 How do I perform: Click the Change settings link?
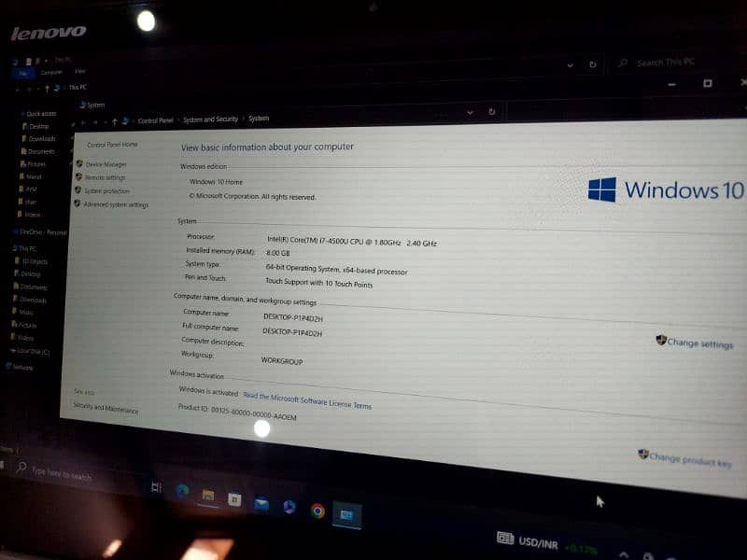[x=699, y=343]
